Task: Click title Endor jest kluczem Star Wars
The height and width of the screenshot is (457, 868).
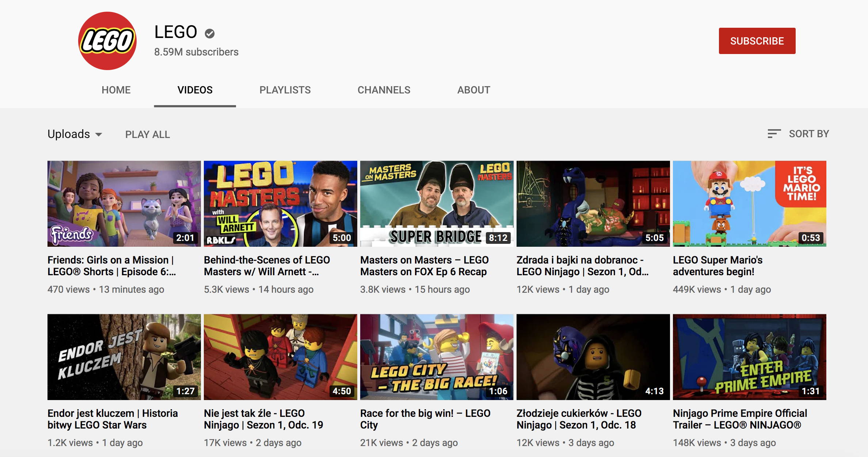Action: pos(113,419)
